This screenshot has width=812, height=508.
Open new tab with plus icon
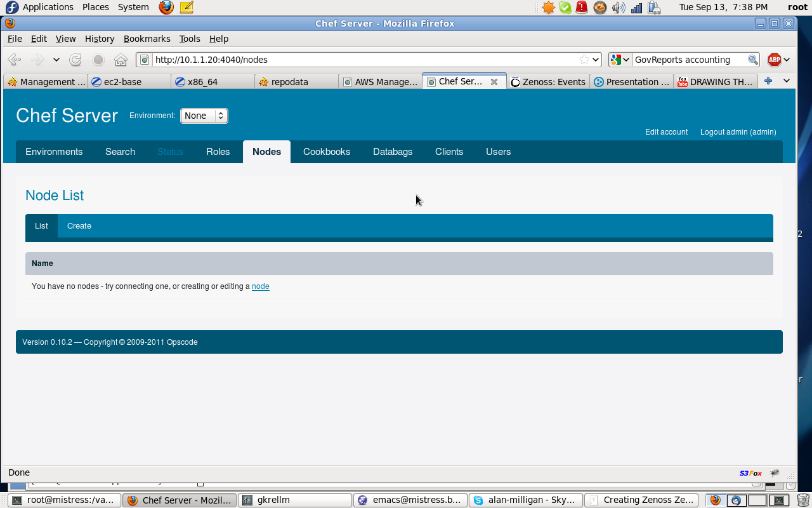pyautogui.click(x=768, y=81)
